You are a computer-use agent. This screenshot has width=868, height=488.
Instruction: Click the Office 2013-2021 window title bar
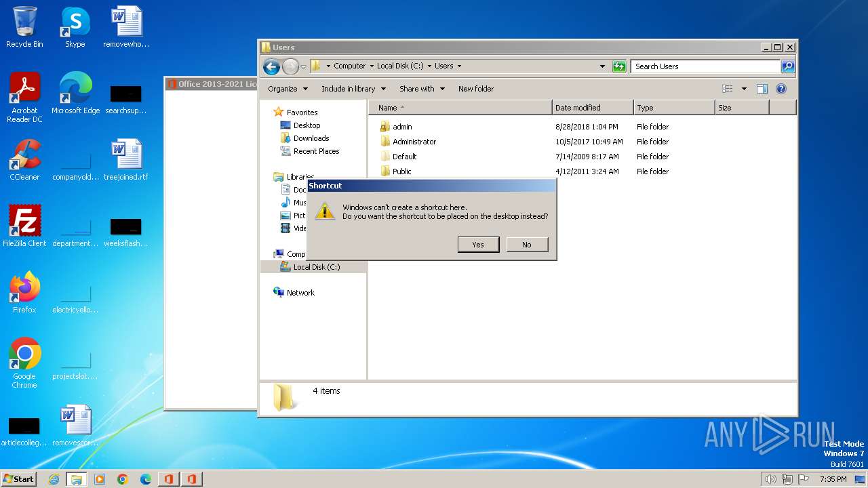pos(212,84)
